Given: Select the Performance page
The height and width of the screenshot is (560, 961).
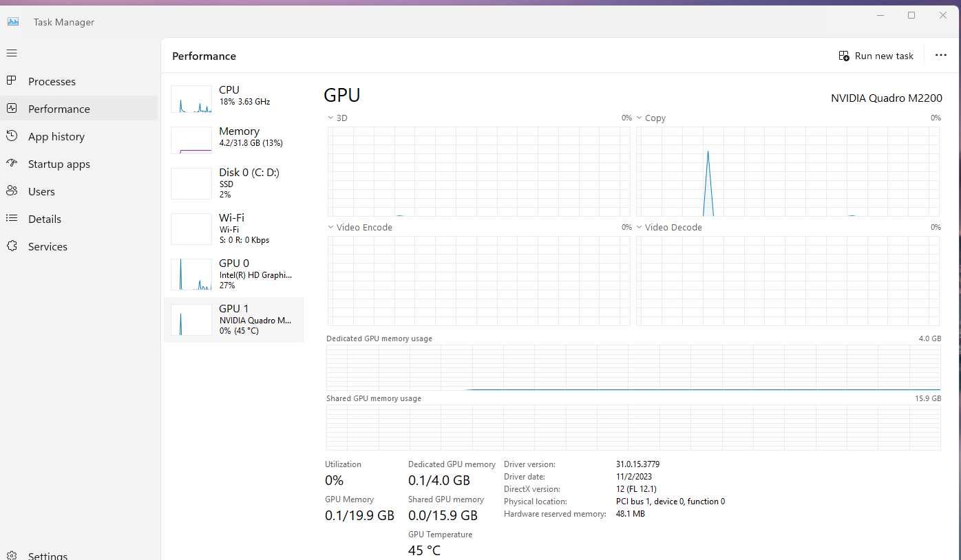Looking at the screenshot, I should (x=79, y=109).
